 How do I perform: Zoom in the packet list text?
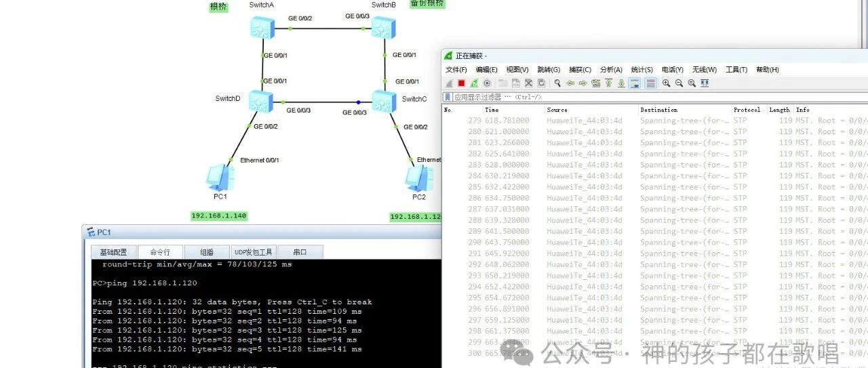(x=667, y=83)
